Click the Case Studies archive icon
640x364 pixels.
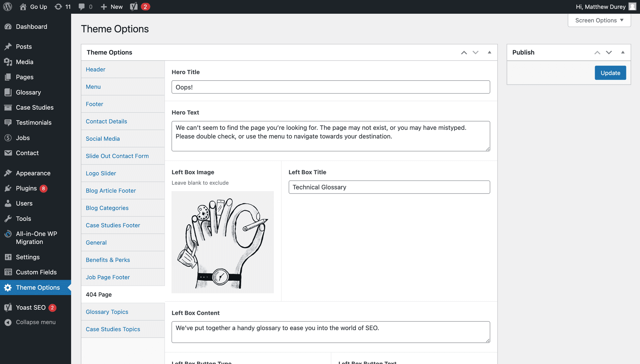pos(8,108)
